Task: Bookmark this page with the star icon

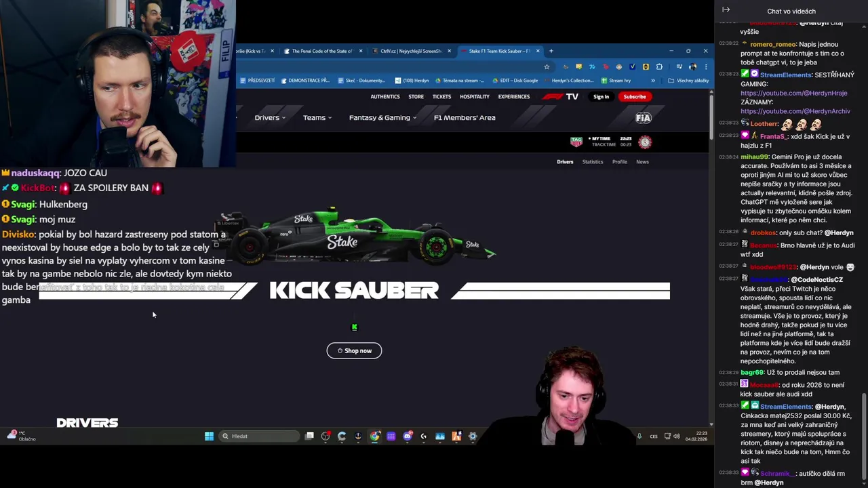Action: [547, 66]
